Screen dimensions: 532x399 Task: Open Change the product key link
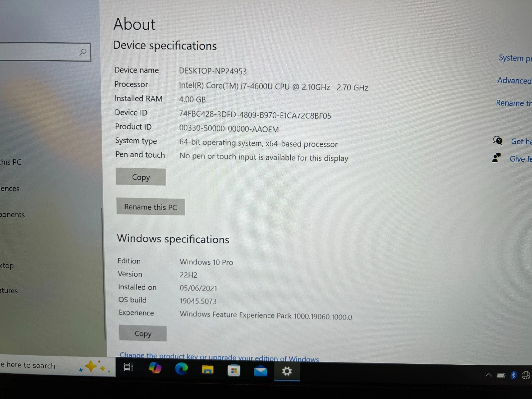219,357
